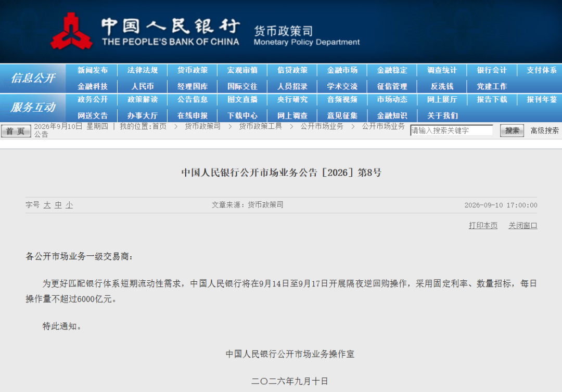Click 音频视频 navigation item
This screenshot has height=392, width=562.
[x=342, y=99]
